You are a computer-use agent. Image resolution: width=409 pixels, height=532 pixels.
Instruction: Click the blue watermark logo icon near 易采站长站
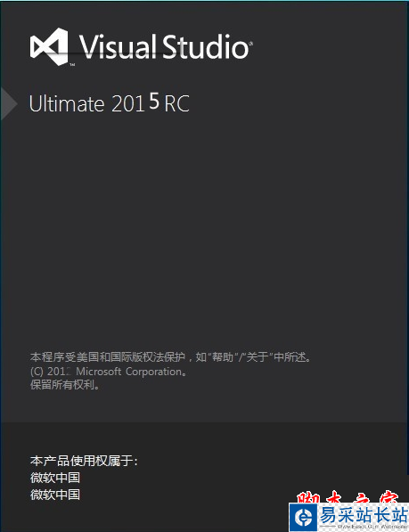coord(304,517)
